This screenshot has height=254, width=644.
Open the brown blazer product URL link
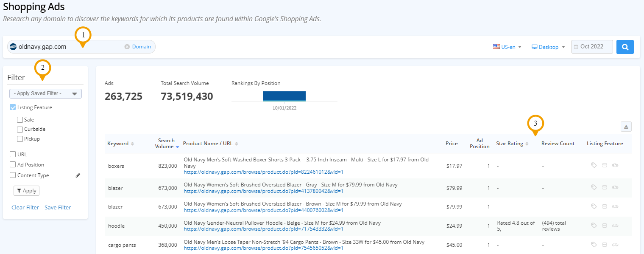click(x=263, y=210)
